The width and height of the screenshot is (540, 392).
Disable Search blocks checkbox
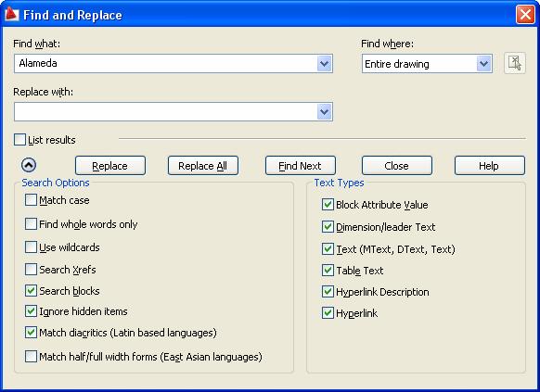point(31,291)
